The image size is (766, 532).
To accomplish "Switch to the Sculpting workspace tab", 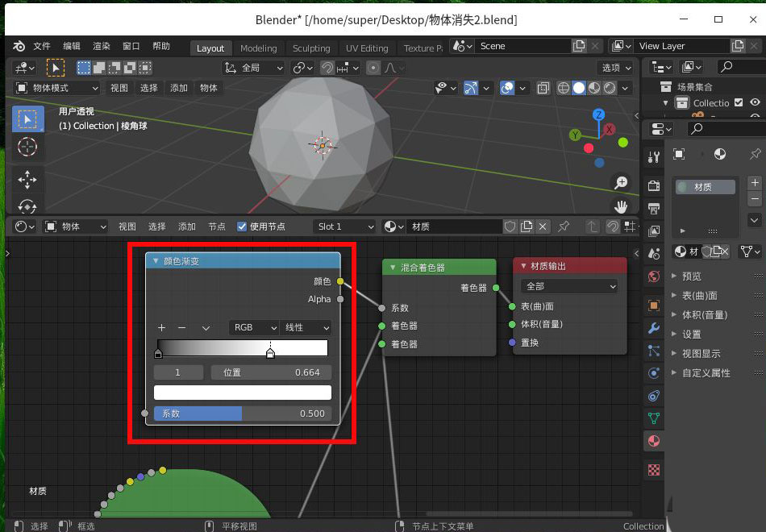I will point(311,48).
